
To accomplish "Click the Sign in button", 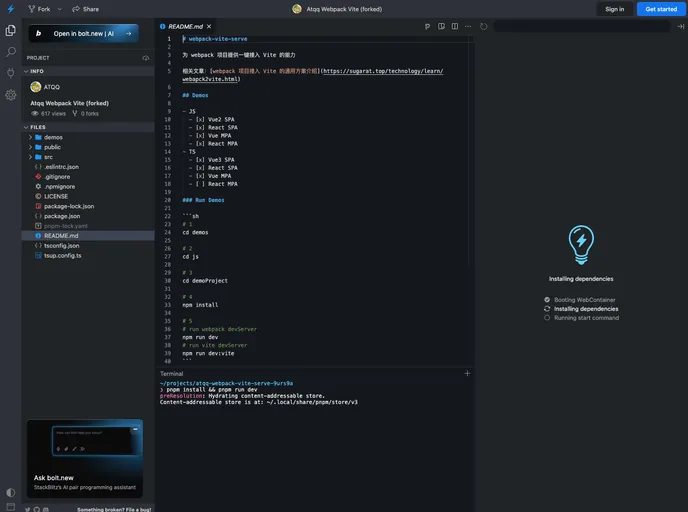I will coord(614,9).
